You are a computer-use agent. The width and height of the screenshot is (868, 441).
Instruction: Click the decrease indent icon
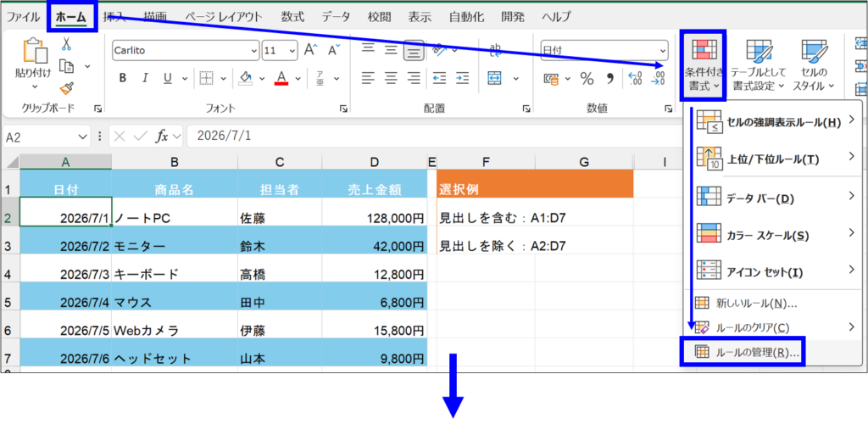(x=440, y=78)
